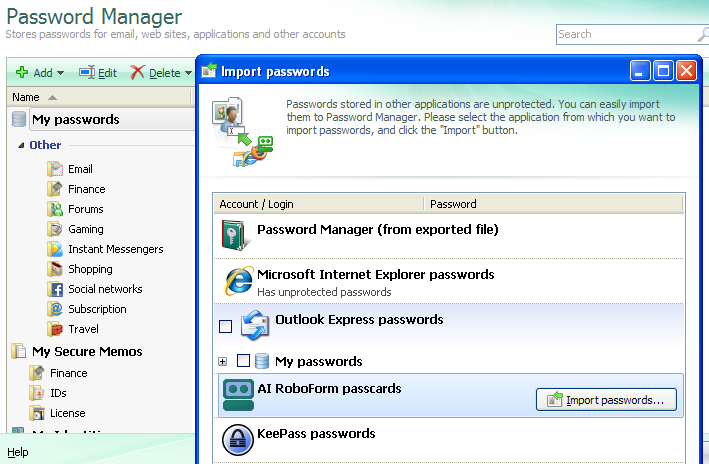The width and height of the screenshot is (709, 464).
Task: Click the Subscription folder icon
Action: click(x=55, y=309)
